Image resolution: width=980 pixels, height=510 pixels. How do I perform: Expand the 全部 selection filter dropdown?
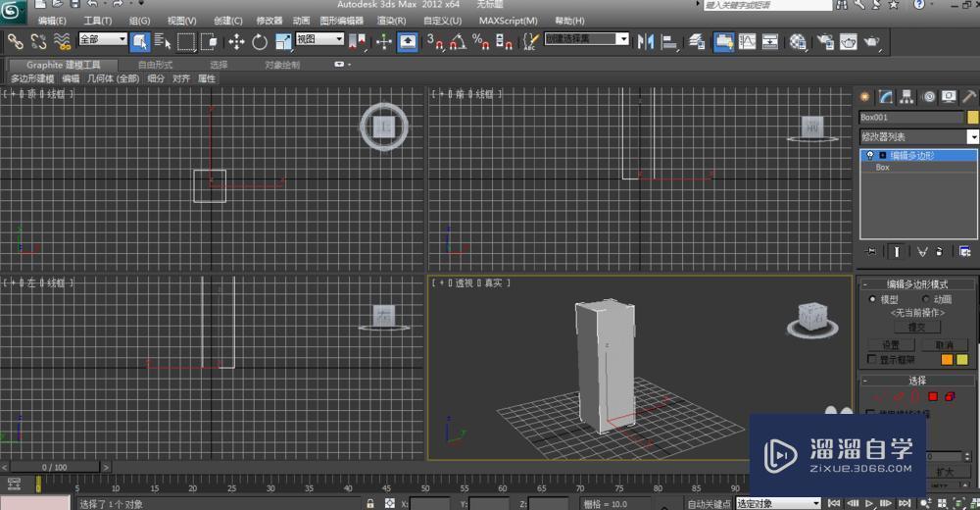[122, 40]
